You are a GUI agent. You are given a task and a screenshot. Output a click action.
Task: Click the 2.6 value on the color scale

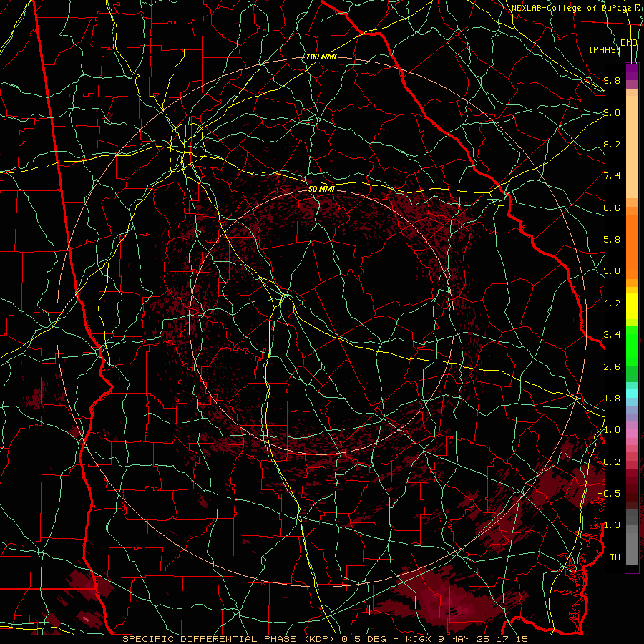click(612, 367)
